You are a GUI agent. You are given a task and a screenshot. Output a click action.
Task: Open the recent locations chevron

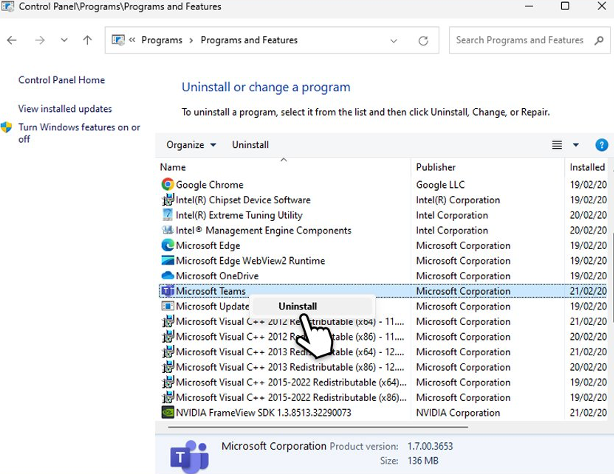click(64, 40)
